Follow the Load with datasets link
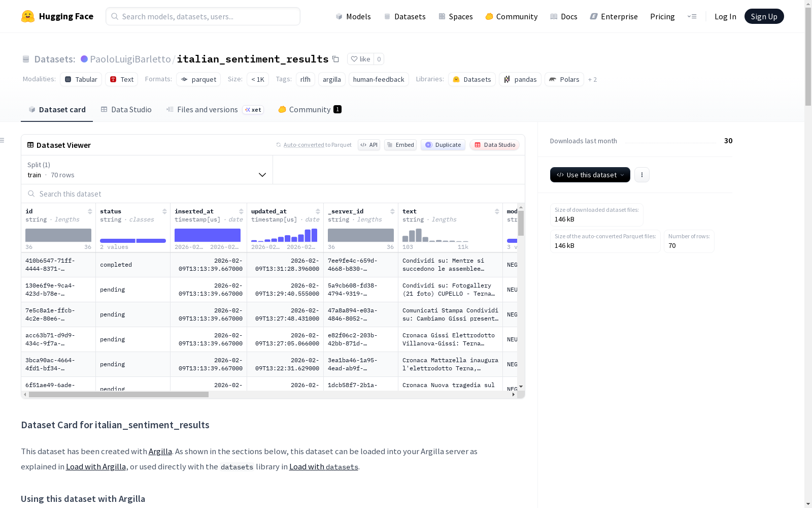The width and height of the screenshot is (812, 508). click(324, 466)
